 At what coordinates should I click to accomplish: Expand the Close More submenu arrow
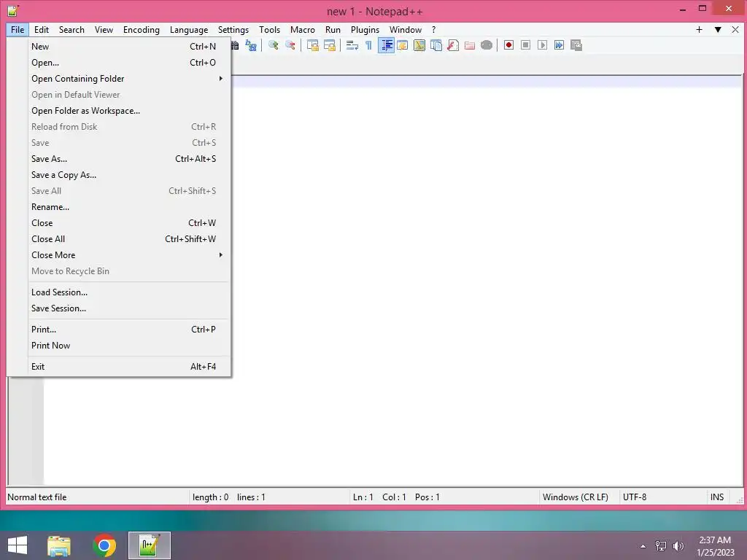point(220,254)
